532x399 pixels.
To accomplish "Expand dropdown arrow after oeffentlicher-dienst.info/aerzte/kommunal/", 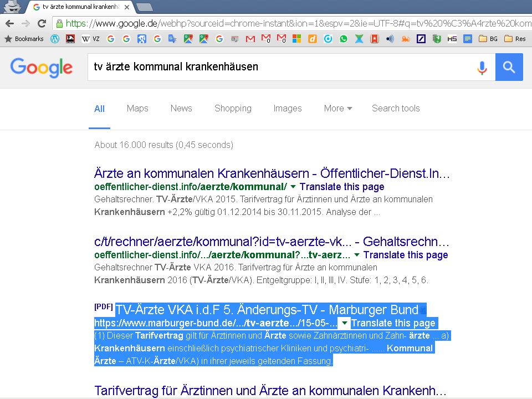I will point(293,187).
